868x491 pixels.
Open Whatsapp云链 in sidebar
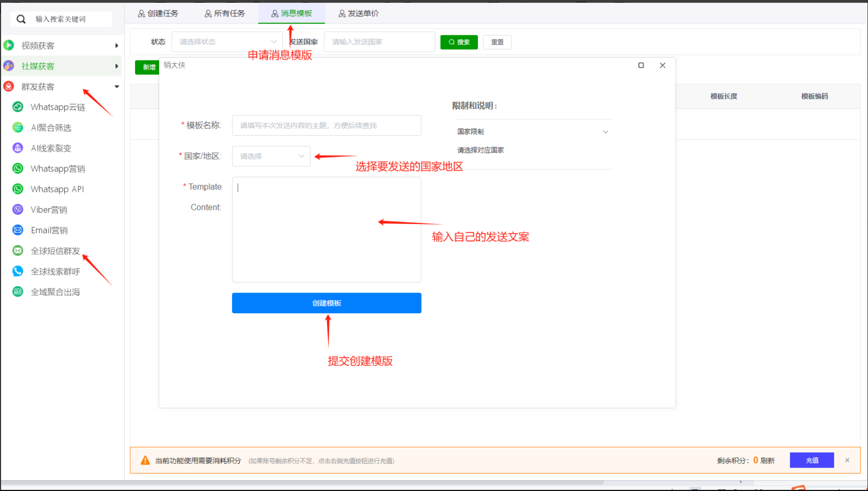tap(58, 107)
